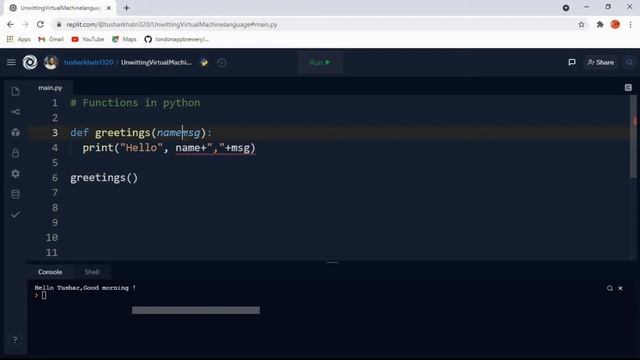Viewport: 640px width, 360px height.
Task: Toggle the editor layout panel icon
Action: [x=628, y=88]
